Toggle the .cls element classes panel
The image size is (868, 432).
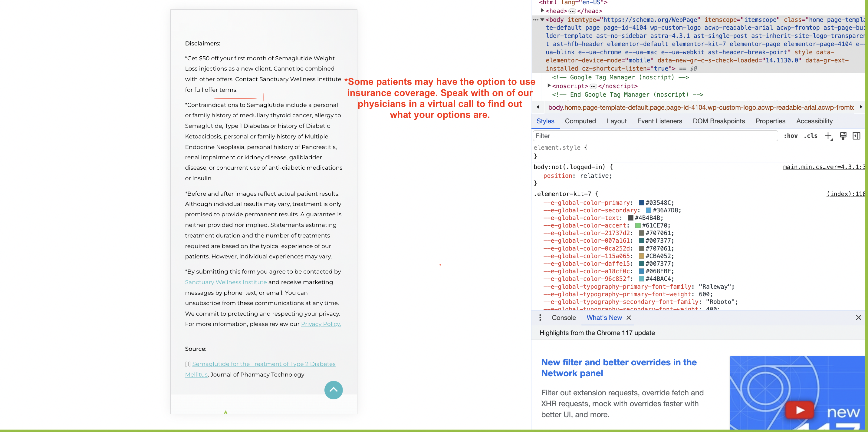click(x=811, y=136)
